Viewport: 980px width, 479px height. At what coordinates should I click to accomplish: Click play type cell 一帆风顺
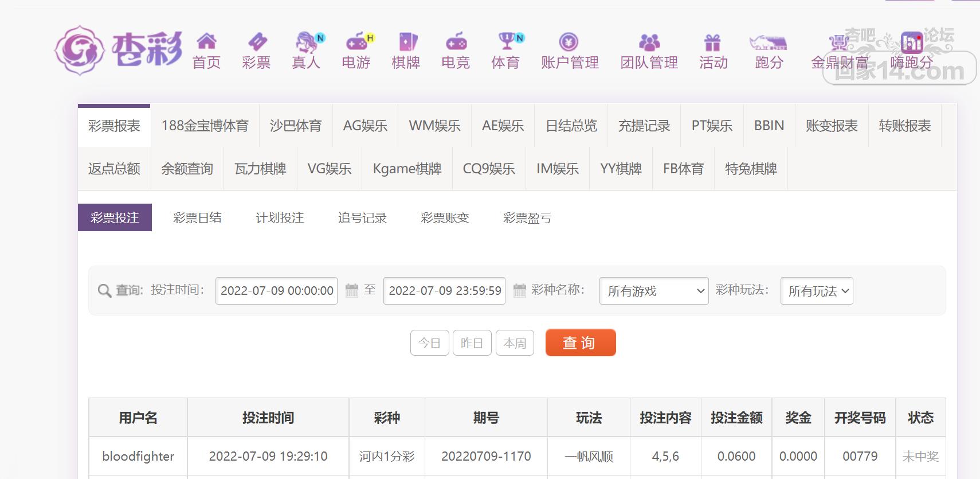click(589, 456)
